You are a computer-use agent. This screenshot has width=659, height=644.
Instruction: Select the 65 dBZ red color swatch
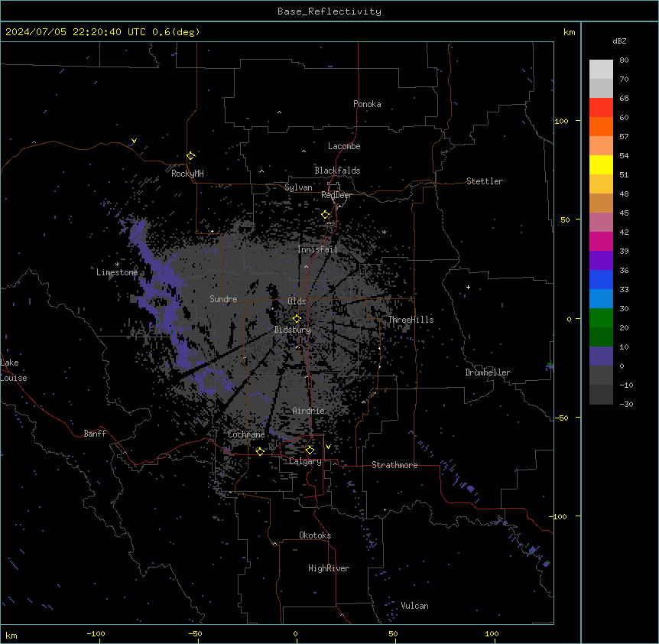click(x=601, y=107)
